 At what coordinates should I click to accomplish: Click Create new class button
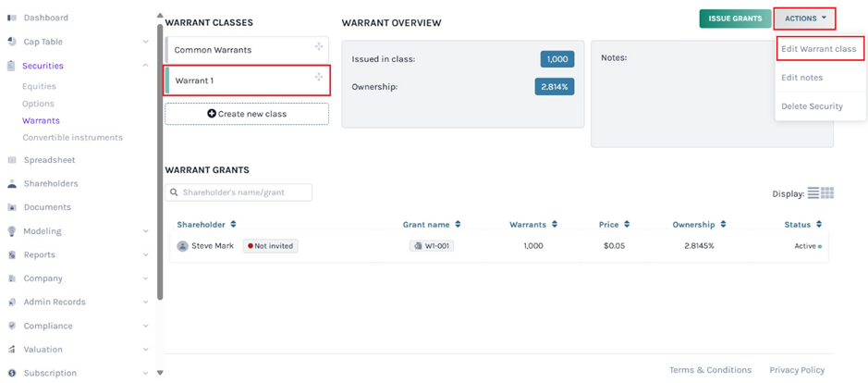(x=247, y=114)
